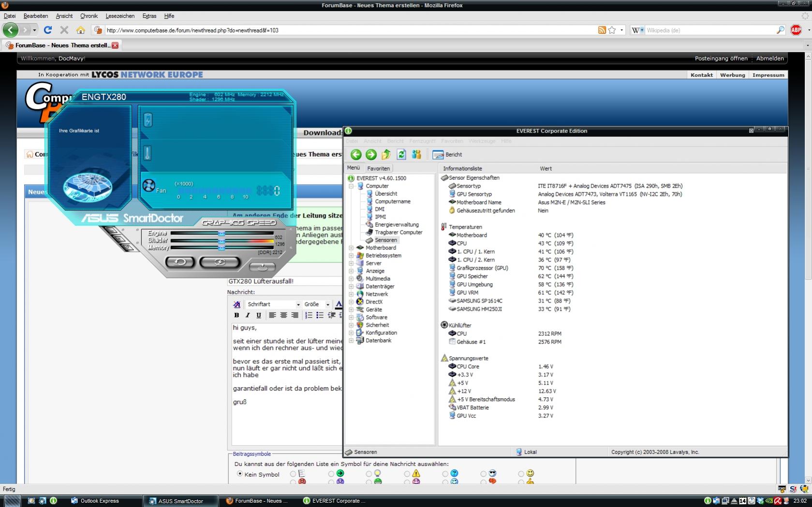812x507 pixels.
Task: Click the Abmelden logout link
Action: (770, 58)
